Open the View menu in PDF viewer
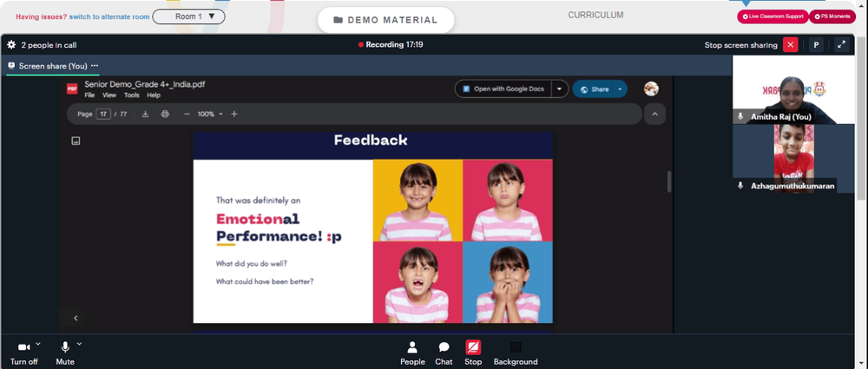 pos(109,96)
